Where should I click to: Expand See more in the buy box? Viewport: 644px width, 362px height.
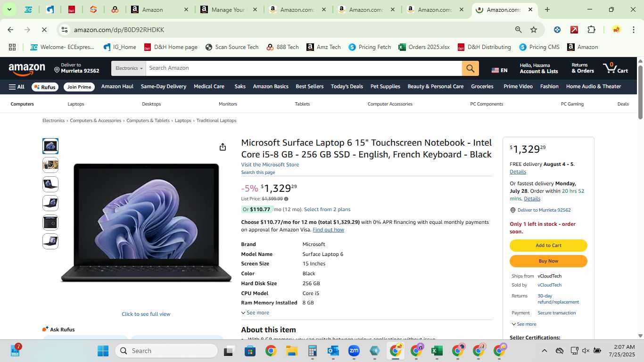point(524,324)
